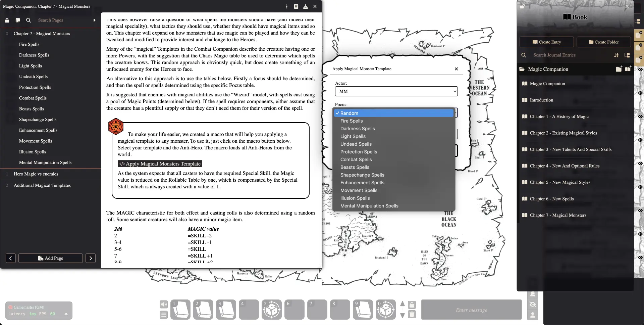Open the three-dot options menu in journal header
Screen dimensions: 644x325
pyautogui.click(x=287, y=6)
